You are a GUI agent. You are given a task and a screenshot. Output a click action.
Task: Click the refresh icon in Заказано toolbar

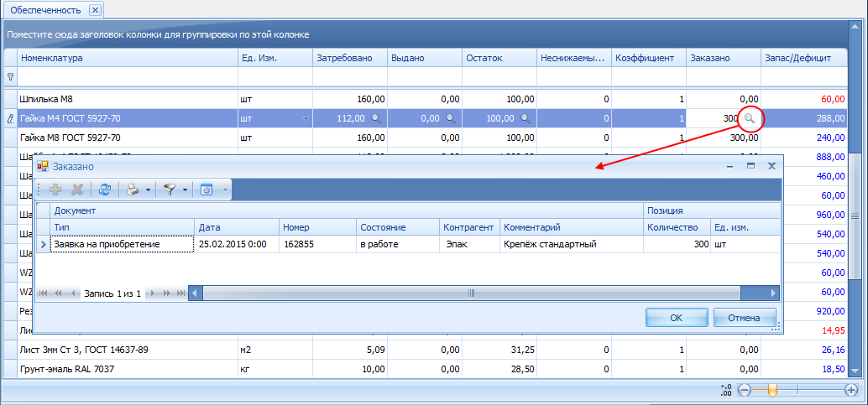coord(105,190)
